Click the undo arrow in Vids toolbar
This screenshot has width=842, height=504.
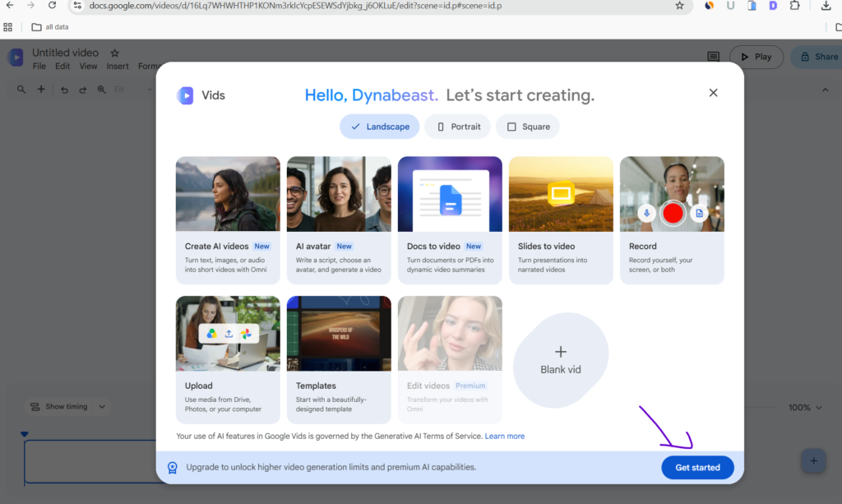(x=64, y=90)
